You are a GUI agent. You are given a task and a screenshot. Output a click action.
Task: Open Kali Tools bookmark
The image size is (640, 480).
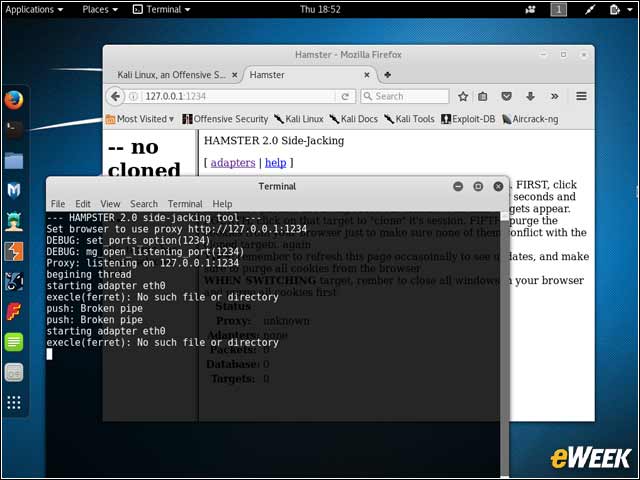click(409, 119)
